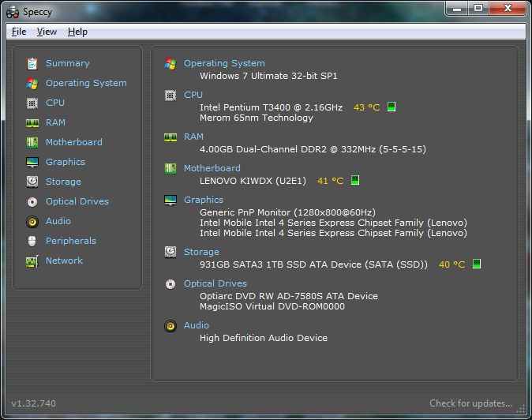The height and width of the screenshot is (420, 532).
Task: Click CPU chip icon in main summary panel
Action: 170,96
